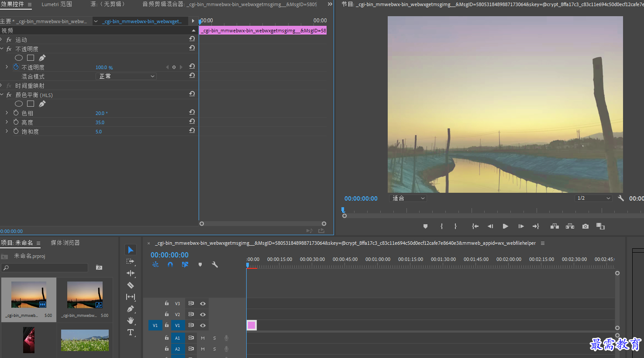Step forward one frame in Program monitor
Viewport: 644px width, 358px height.
click(521, 226)
